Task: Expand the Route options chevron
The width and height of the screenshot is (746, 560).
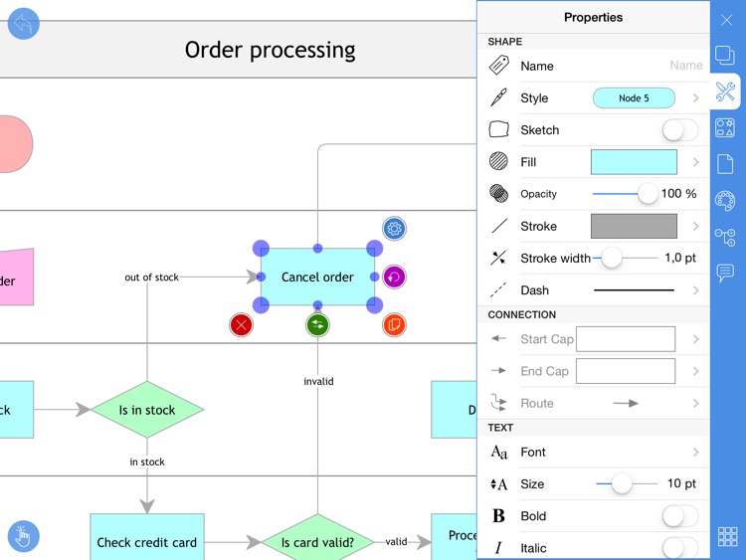Action: click(695, 404)
